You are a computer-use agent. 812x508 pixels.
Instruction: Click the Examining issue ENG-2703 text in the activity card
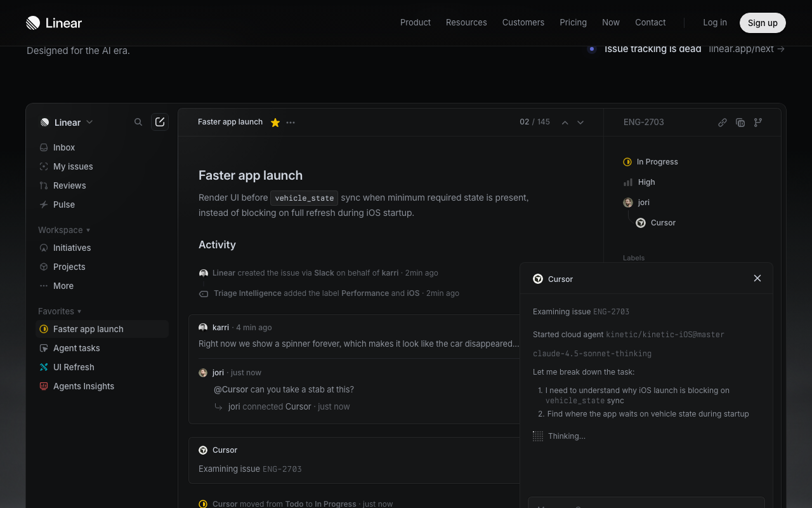click(x=250, y=469)
